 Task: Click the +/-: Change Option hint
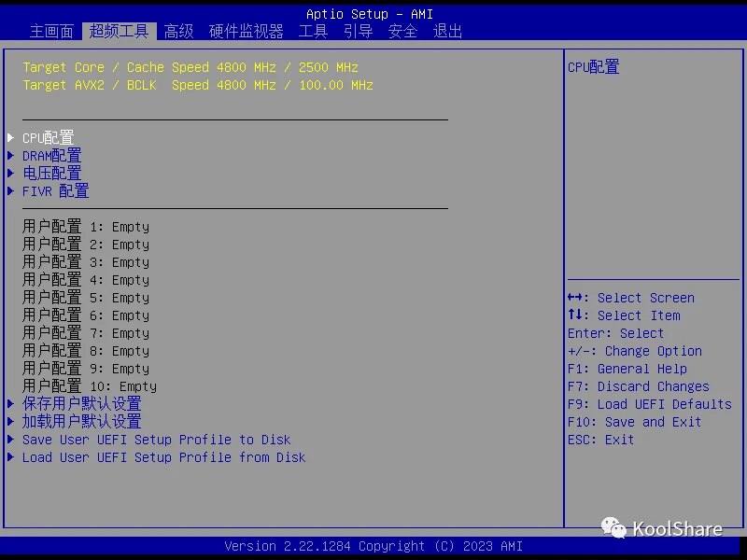[635, 351]
